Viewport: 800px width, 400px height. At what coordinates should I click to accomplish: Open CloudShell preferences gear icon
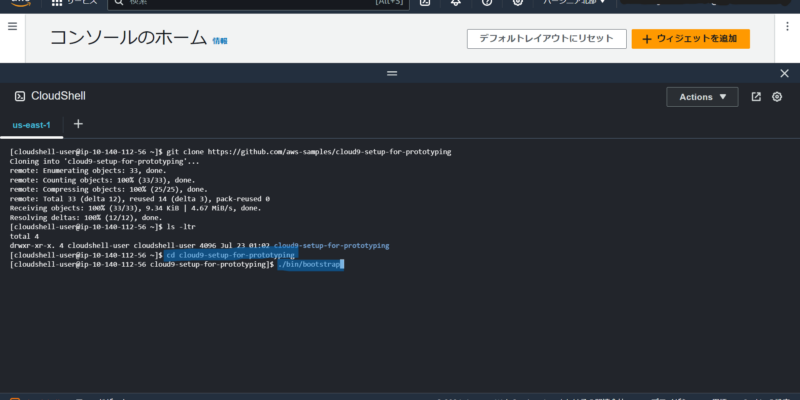pyautogui.click(x=776, y=96)
